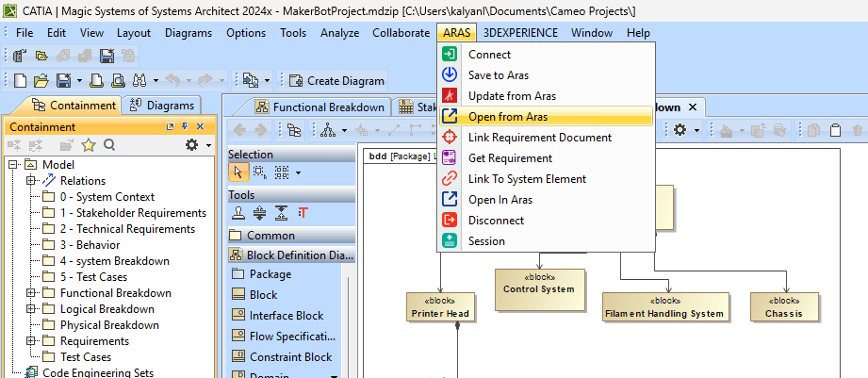Screen dimensions: 868x378
Task: Expand the Relations tree node
Action: click(x=30, y=180)
